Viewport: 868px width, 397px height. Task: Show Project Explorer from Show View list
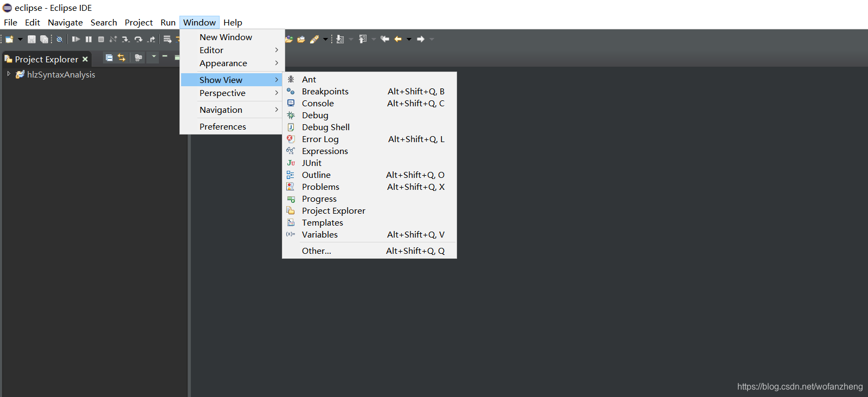[x=369, y=210]
